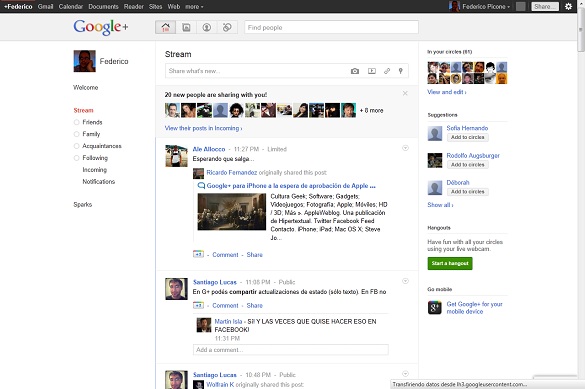This screenshot has width=585, height=389.
Task: Open settings gear in top bar
Action: click(568, 6)
